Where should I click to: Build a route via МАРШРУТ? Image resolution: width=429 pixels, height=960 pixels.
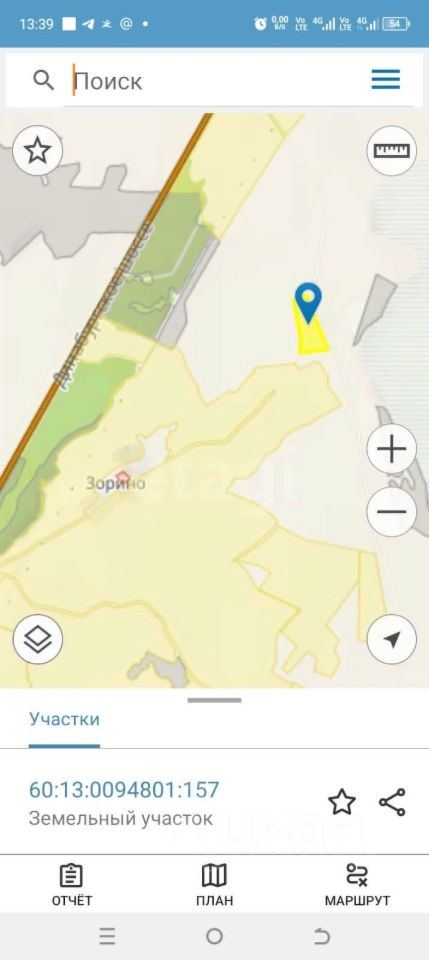(x=357, y=885)
